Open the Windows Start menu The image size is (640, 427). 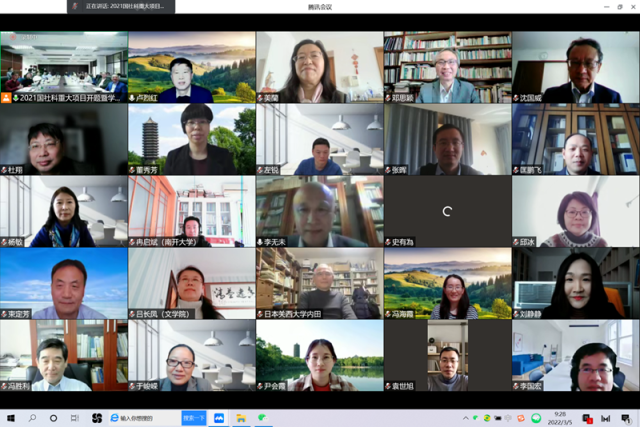point(11,418)
